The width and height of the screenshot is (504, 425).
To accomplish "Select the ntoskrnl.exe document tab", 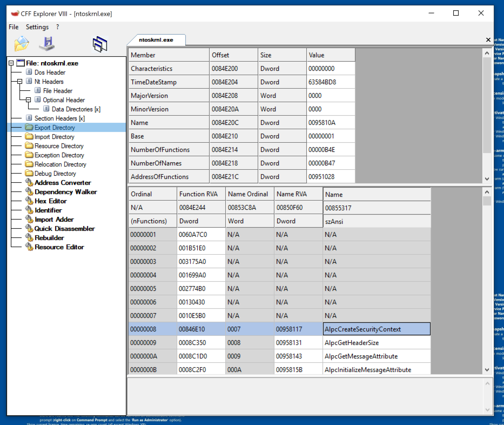I will 157,40.
